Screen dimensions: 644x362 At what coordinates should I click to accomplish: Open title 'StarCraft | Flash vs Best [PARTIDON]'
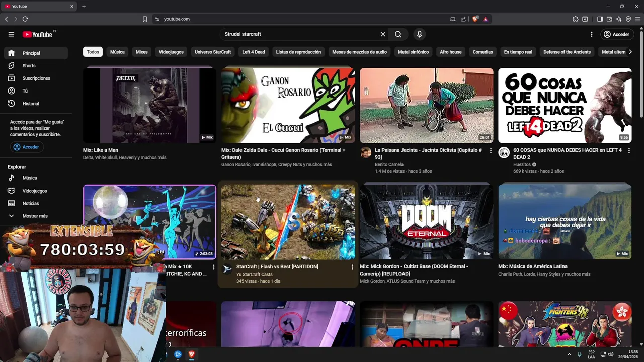[x=277, y=267]
